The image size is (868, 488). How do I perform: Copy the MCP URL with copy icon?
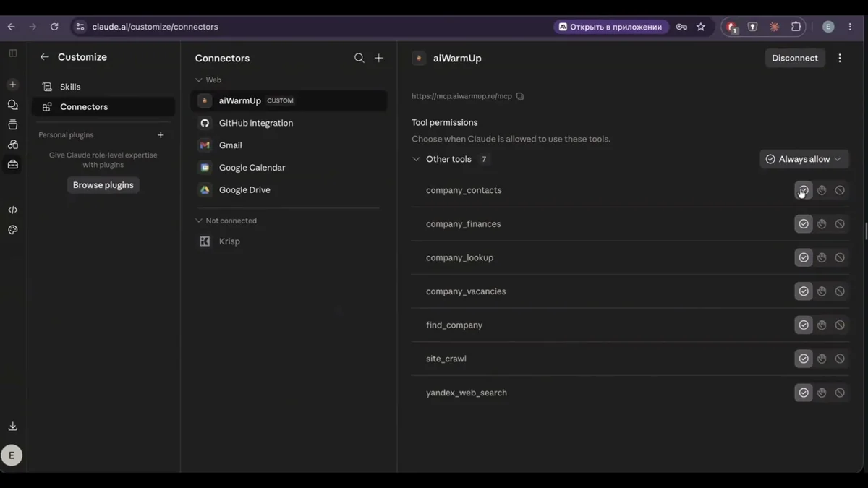(x=520, y=96)
